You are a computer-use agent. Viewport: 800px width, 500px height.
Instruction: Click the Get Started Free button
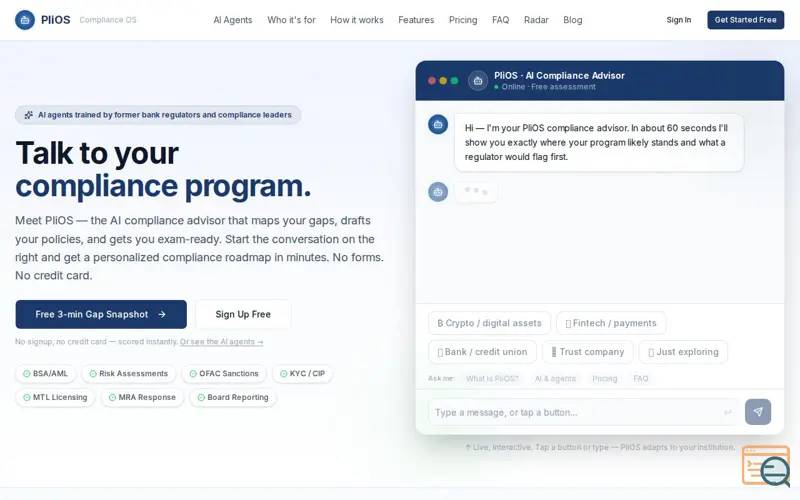pos(745,20)
